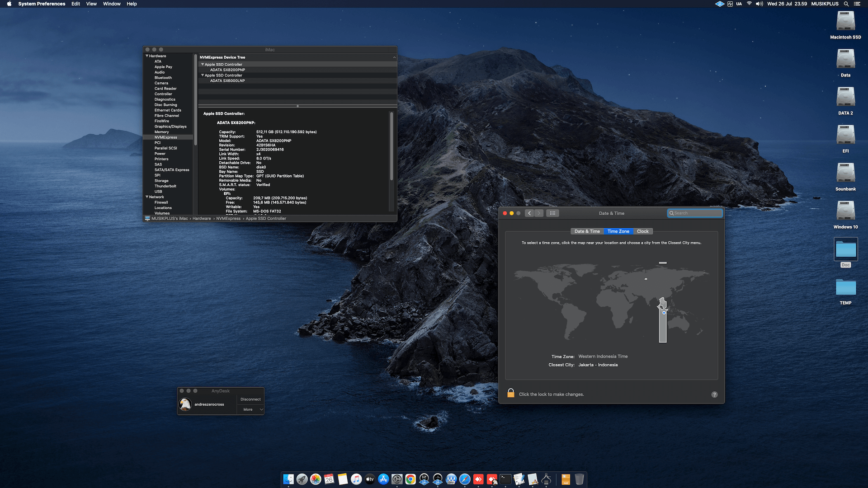The height and width of the screenshot is (488, 868).
Task: Open App Store from the Dock
Action: [x=383, y=479]
